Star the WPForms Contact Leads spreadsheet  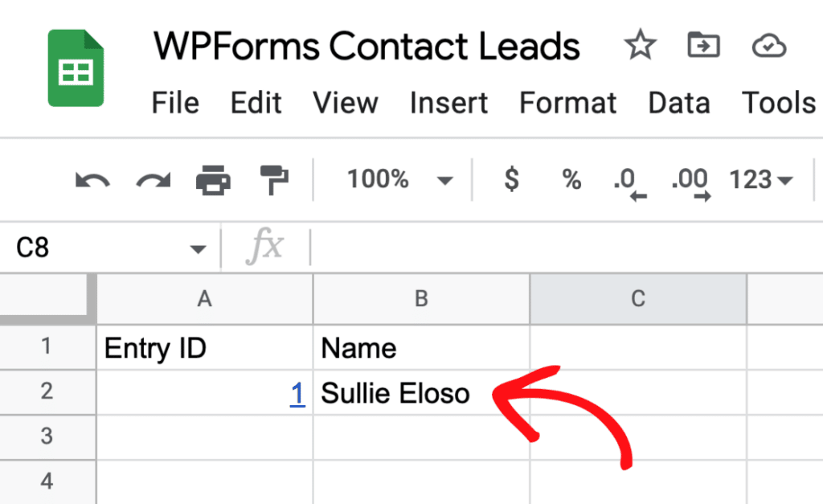click(x=641, y=46)
